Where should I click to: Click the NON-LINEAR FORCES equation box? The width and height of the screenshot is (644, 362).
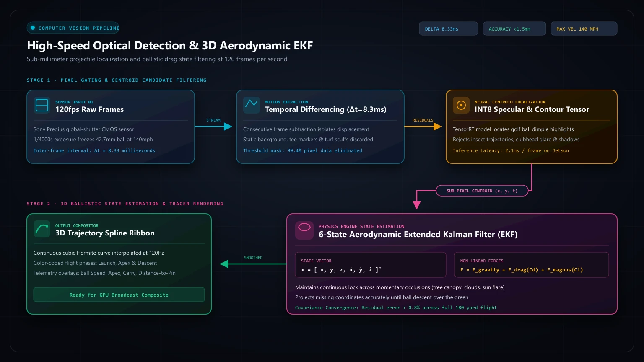532,265
